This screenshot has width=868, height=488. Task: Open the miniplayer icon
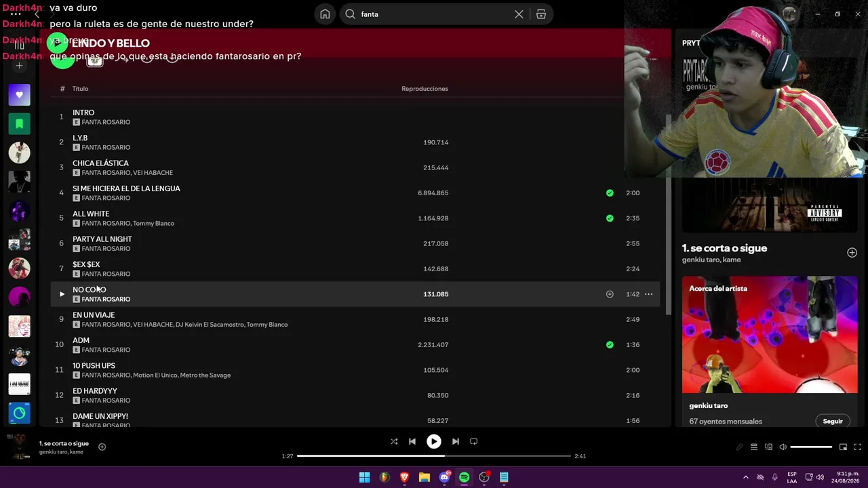pyautogui.click(x=843, y=447)
